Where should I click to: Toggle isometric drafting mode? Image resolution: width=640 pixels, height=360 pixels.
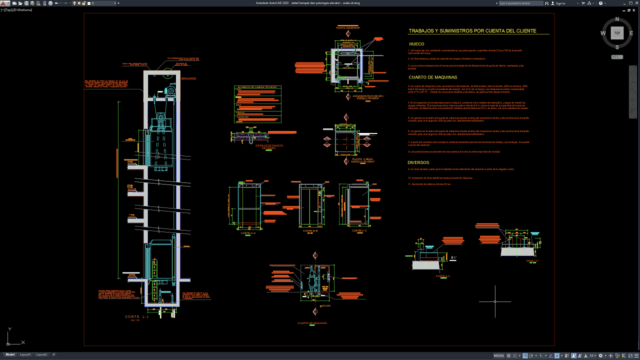[541, 356]
